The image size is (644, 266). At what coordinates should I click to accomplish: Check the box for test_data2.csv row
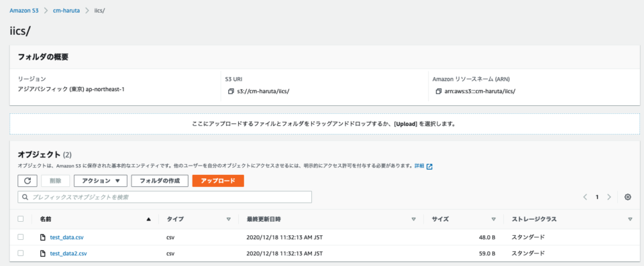point(21,253)
